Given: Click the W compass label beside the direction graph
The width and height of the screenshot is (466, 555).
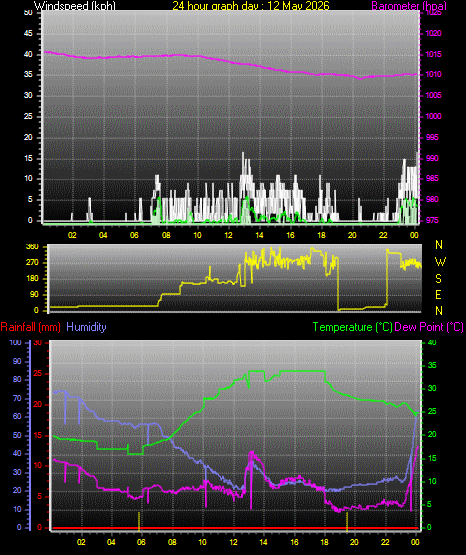Looking at the screenshot, I should click(440, 262).
